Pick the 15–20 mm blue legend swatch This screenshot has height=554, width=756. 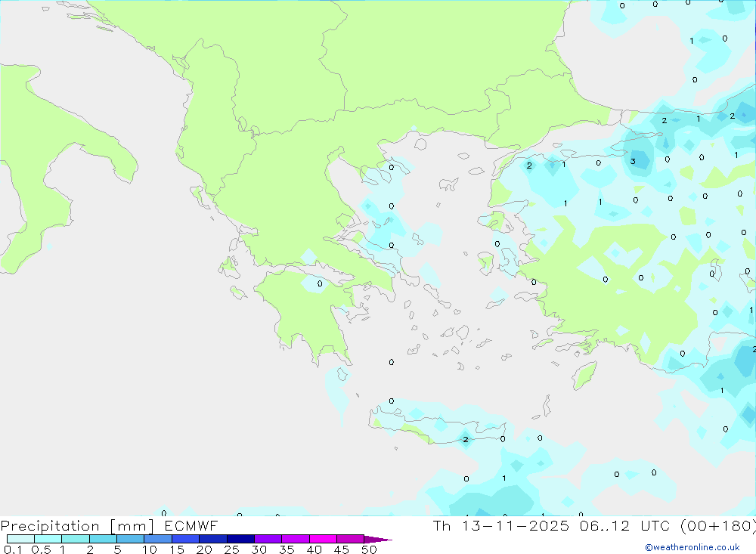(x=185, y=539)
